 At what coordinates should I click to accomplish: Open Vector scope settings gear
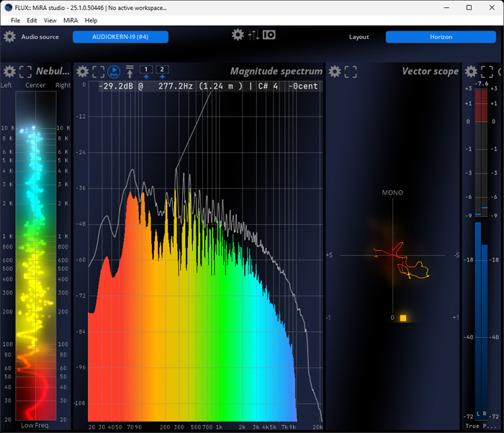pos(335,71)
